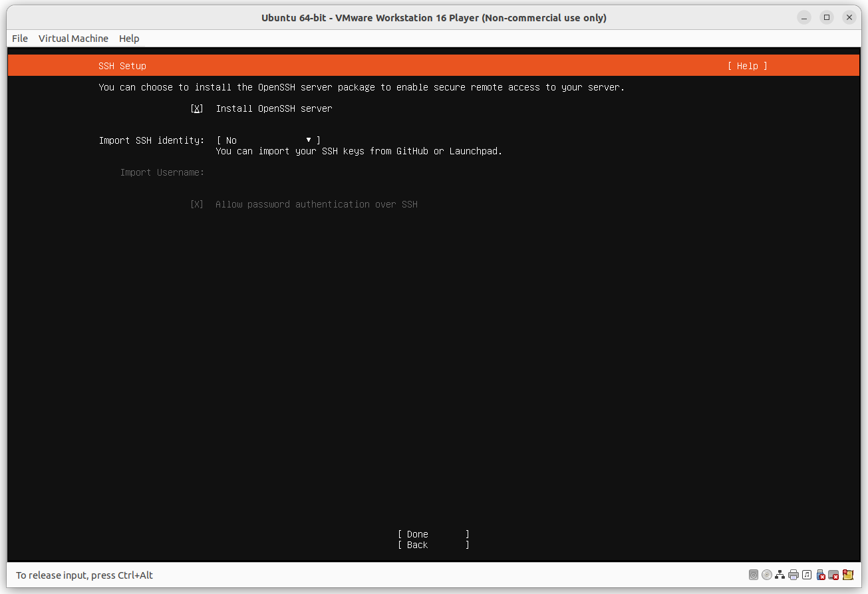Open the hard disk device status icon
The image size is (868, 594).
[753, 574]
